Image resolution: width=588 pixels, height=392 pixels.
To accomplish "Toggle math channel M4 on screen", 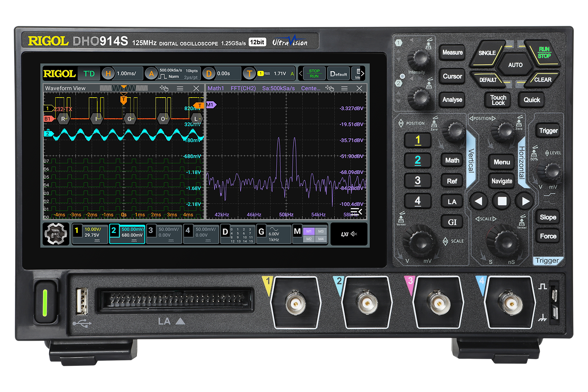I will tap(321, 239).
